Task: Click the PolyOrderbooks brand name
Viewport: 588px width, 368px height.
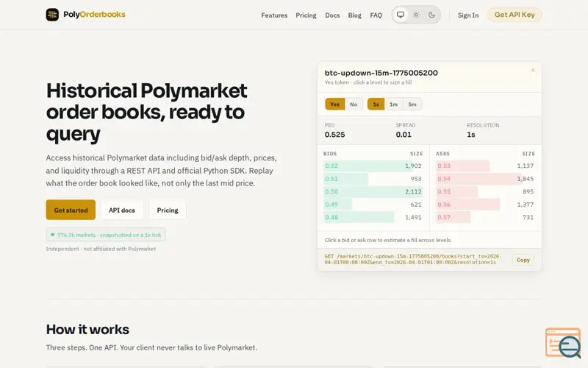Action: point(94,15)
